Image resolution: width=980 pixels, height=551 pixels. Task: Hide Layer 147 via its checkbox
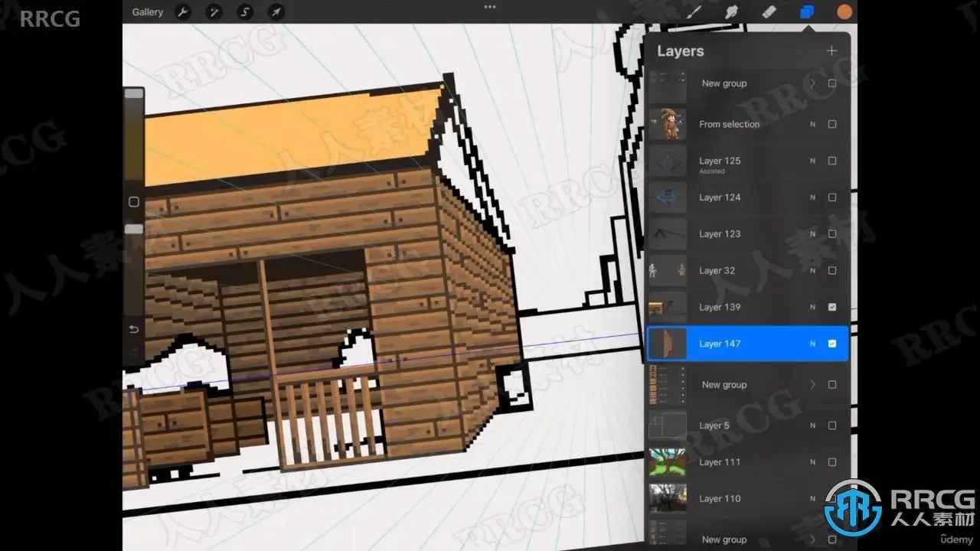tap(832, 344)
